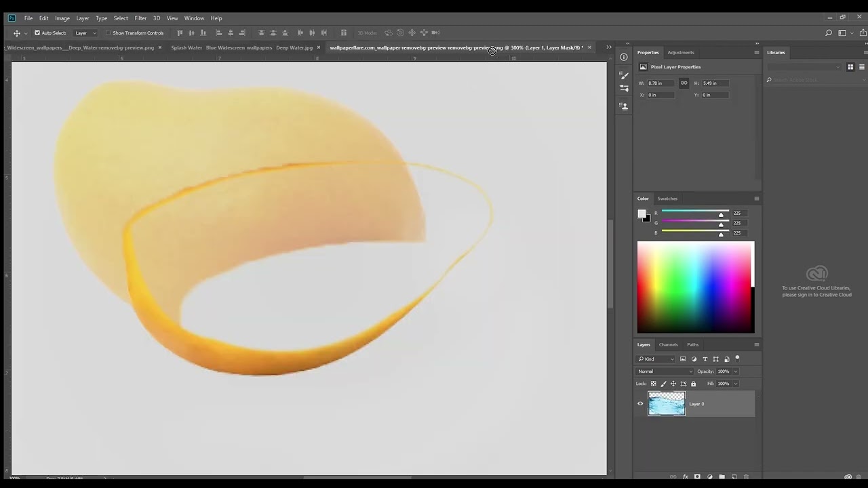Open the Deep_Water-removebg-preview.png document tab
Image resolution: width=868 pixels, height=488 pixels.
point(80,47)
